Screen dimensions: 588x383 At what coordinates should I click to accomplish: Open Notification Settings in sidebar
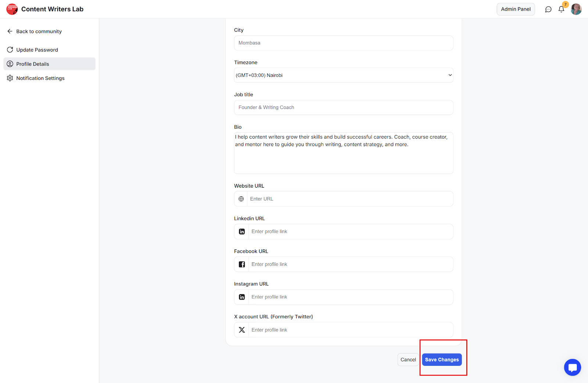[40, 78]
